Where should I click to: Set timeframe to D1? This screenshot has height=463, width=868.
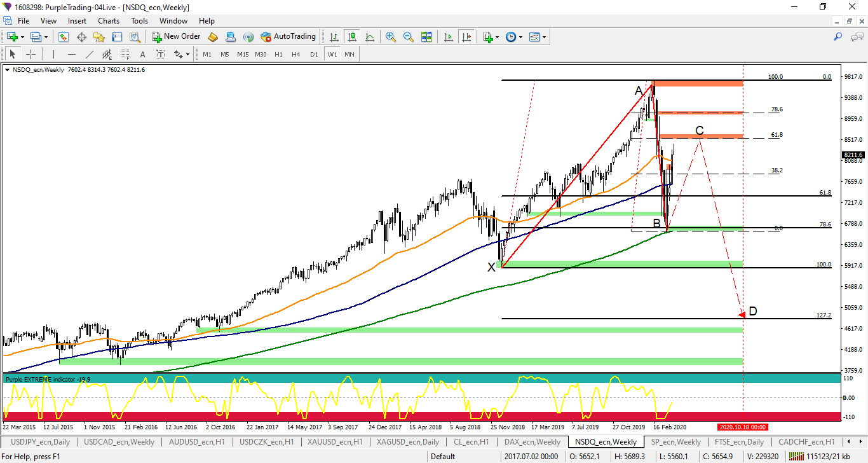314,54
